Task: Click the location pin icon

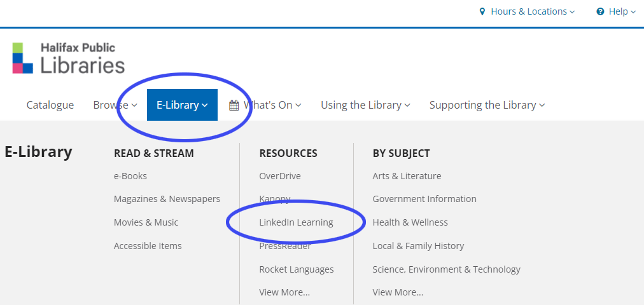Action: pyautogui.click(x=482, y=11)
